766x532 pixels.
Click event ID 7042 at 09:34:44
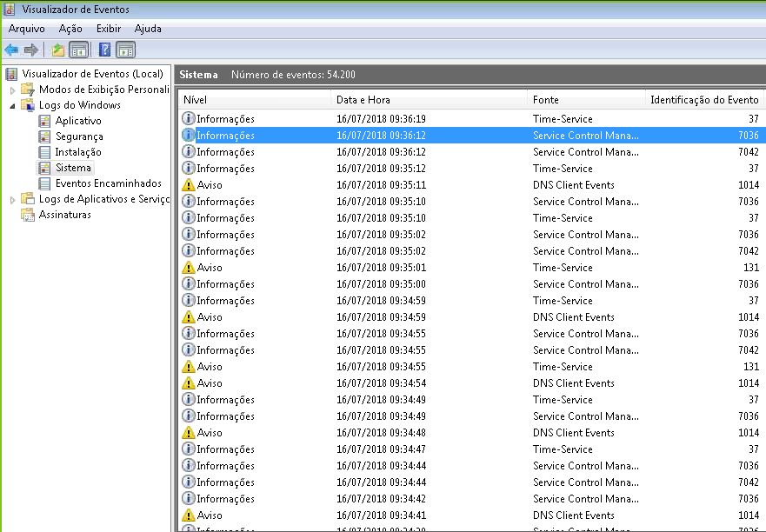click(749, 482)
